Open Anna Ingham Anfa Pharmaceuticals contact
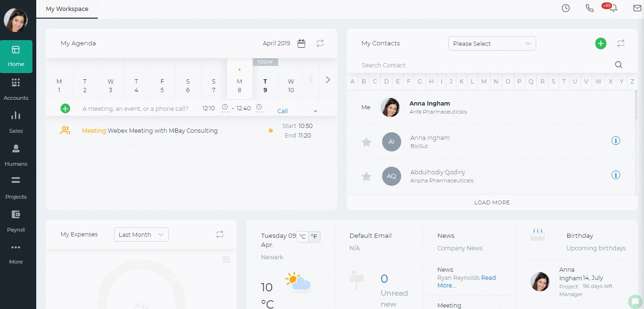Viewport: 644px width, 309px height. (x=491, y=107)
